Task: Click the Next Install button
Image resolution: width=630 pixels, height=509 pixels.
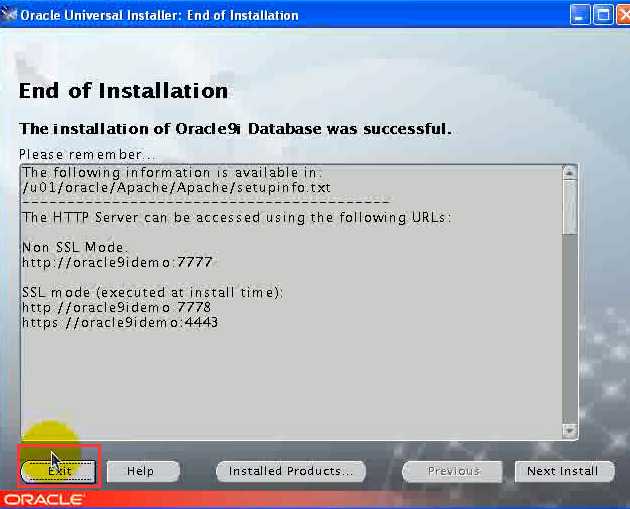Action: [x=564, y=471]
